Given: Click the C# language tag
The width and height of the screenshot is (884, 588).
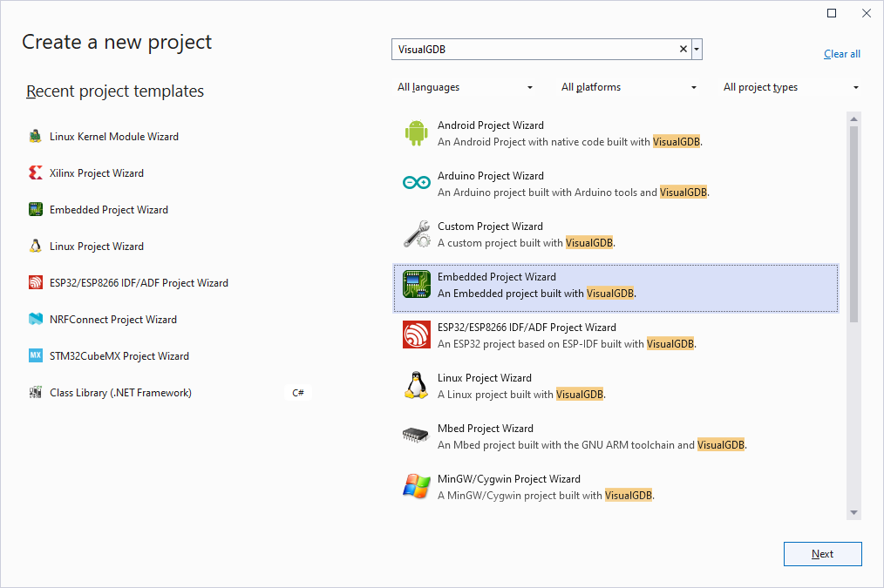Looking at the screenshot, I should point(298,393).
